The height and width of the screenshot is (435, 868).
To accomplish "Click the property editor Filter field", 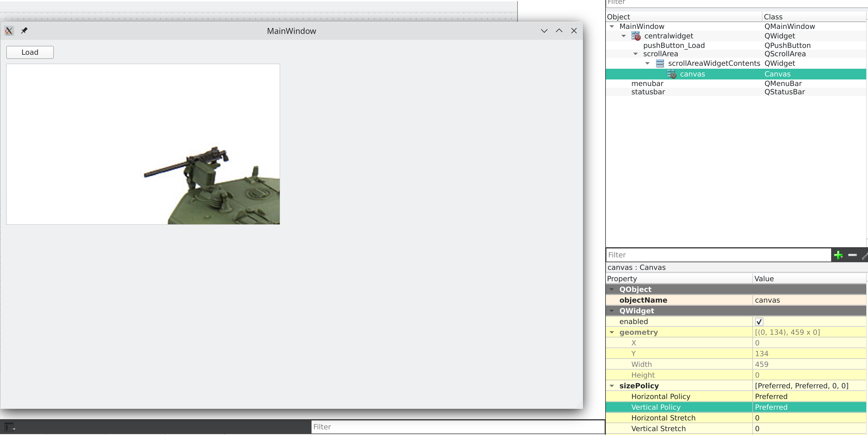I will (x=718, y=255).
